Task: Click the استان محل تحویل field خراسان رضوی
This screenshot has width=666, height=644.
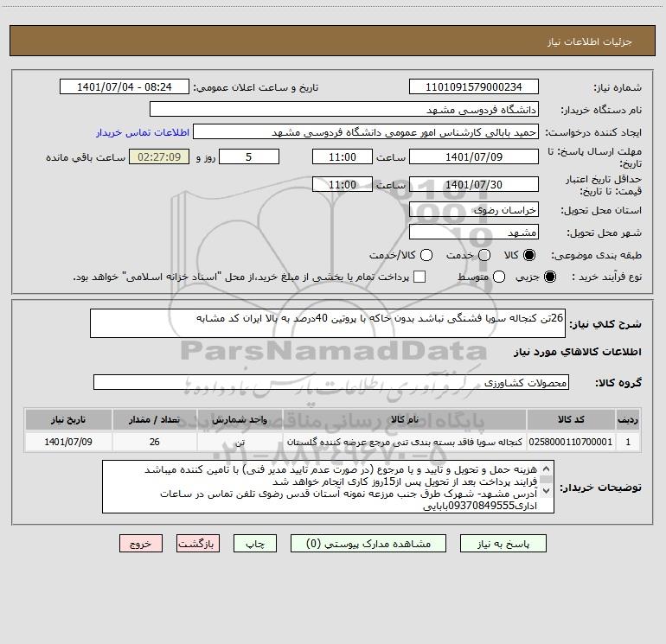Action: (x=474, y=209)
